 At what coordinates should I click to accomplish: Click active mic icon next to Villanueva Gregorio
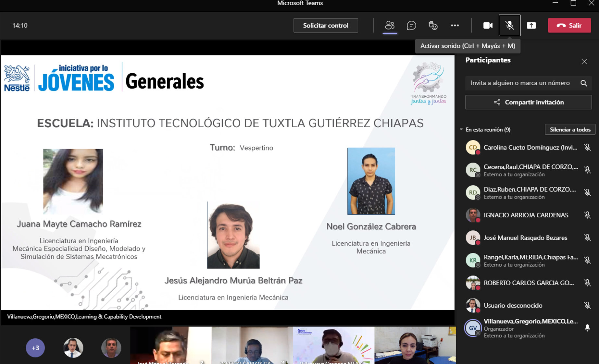[x=587, y=328]
